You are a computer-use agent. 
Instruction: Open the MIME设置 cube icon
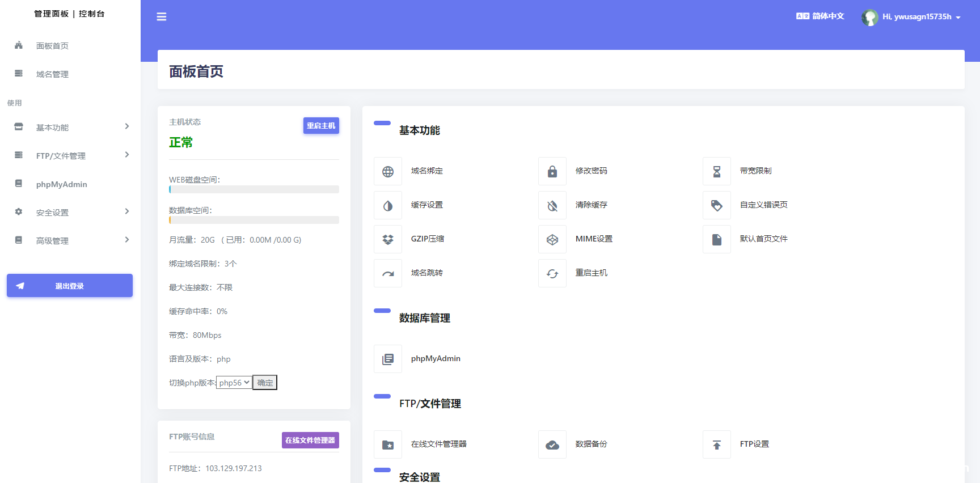(x=552, y=239)
